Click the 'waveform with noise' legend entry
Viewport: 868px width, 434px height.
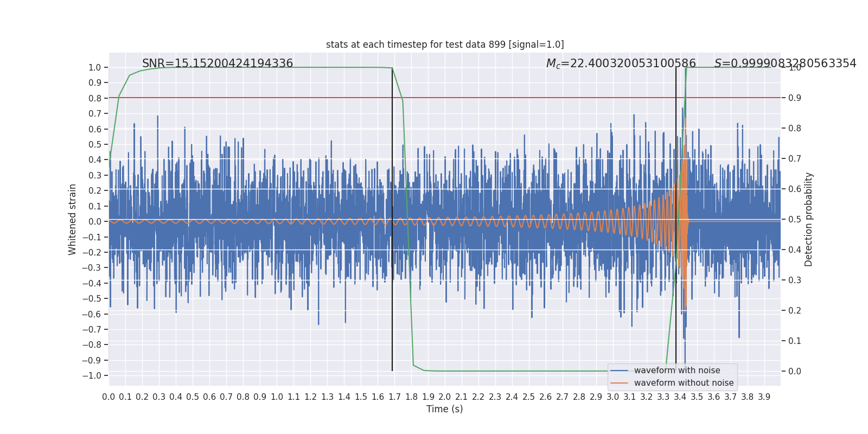pyautogui.click(x=677, y=371)
